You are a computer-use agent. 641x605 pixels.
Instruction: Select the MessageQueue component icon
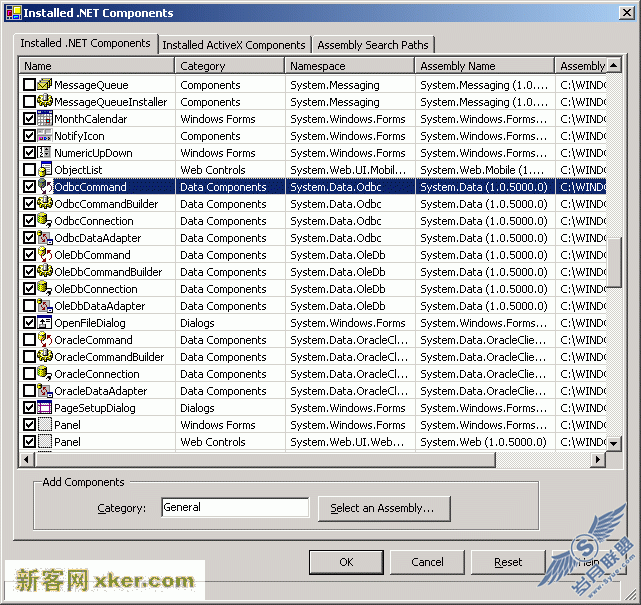coord(44,85)
